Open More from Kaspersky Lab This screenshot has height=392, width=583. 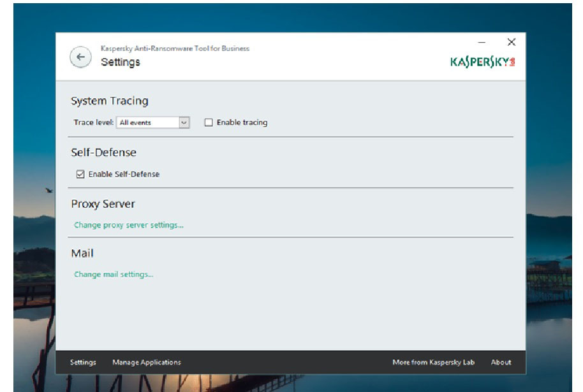coord(434,362)
